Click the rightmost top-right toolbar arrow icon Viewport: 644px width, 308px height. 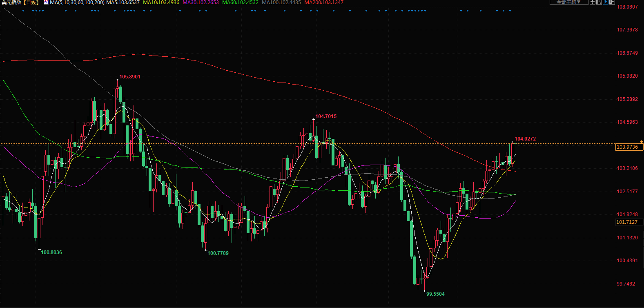[612, 2]
